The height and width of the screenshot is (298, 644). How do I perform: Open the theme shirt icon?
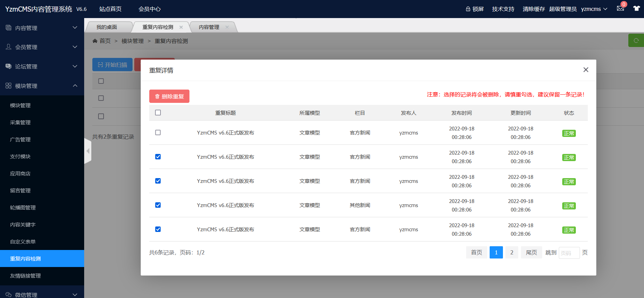coord(636,9)
